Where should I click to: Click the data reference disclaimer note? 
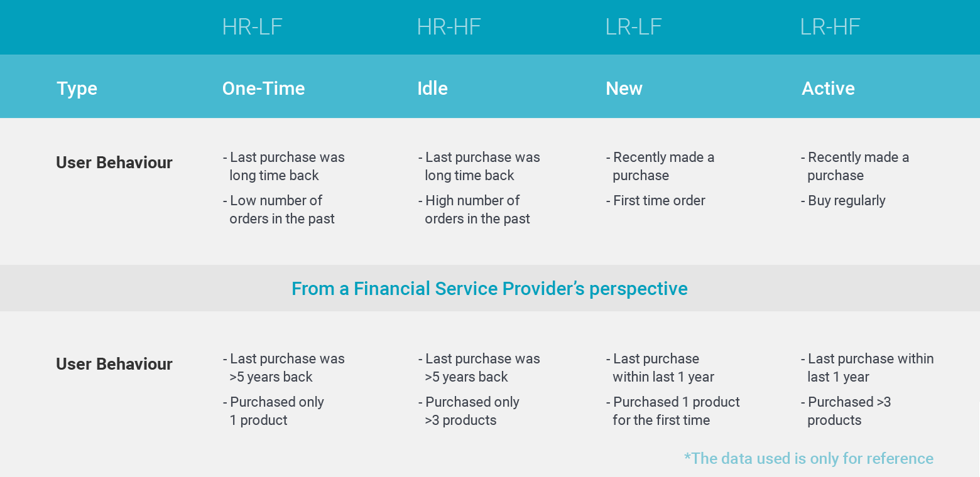coord(808,458)
